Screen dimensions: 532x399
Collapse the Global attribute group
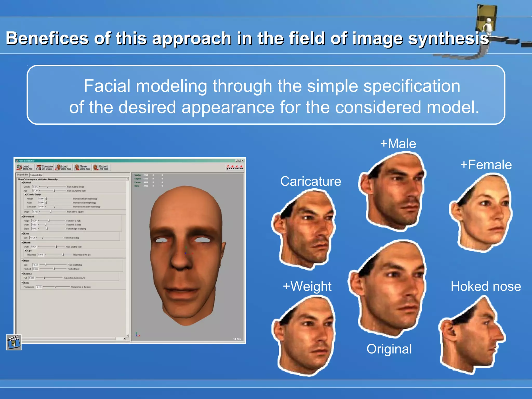(x=22, y=183)
